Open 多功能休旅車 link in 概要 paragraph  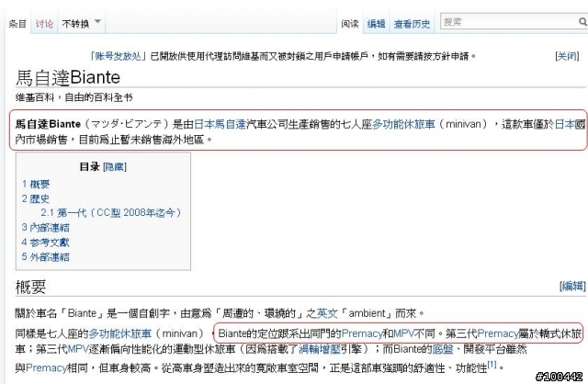120,333
